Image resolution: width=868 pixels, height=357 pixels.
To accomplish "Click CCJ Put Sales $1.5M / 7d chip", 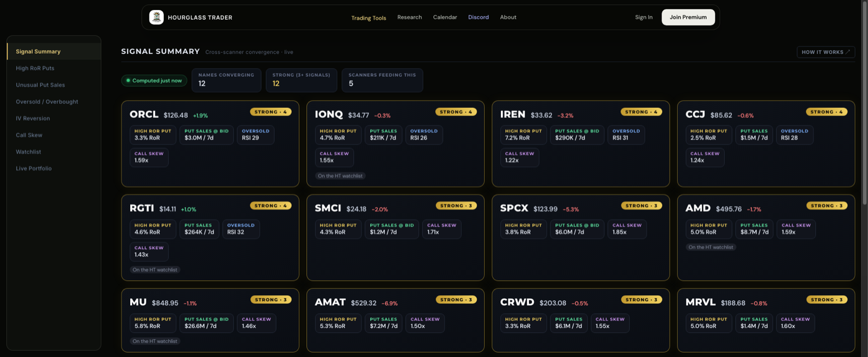I will tap(754, 135).
